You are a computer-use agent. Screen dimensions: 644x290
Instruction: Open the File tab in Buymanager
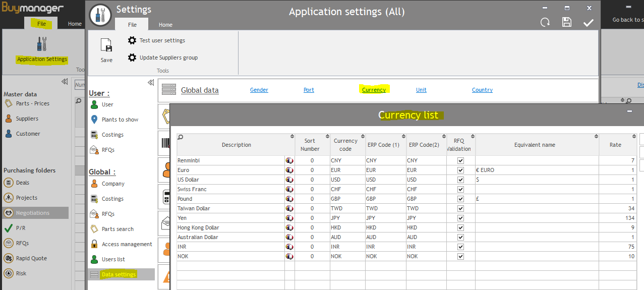42,24
